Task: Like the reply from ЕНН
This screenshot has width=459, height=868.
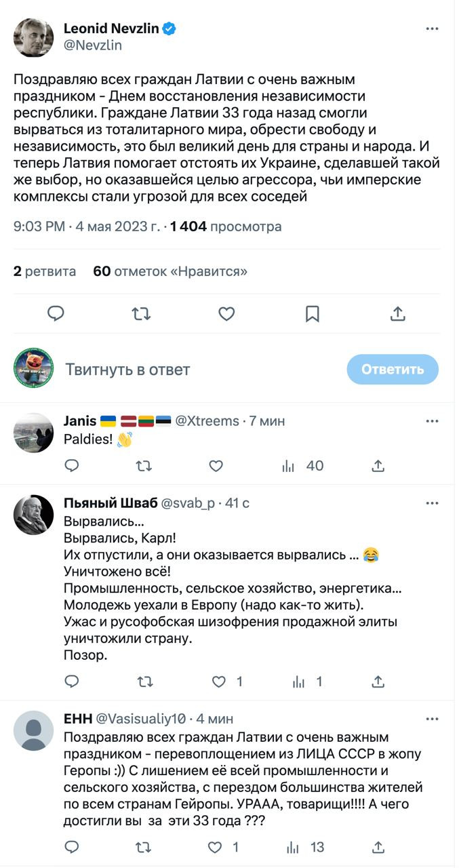Action: point(215,847)
